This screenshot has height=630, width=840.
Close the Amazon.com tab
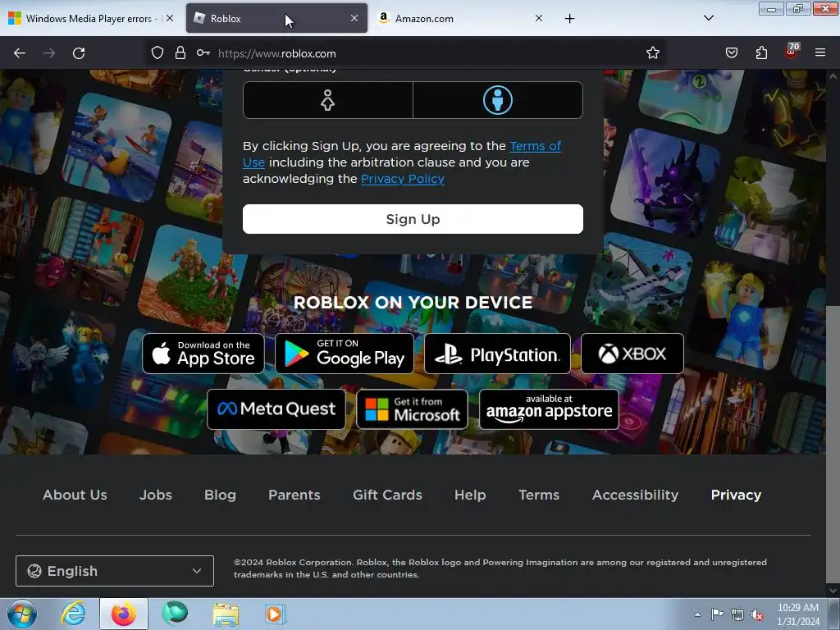tap(539, 18)
